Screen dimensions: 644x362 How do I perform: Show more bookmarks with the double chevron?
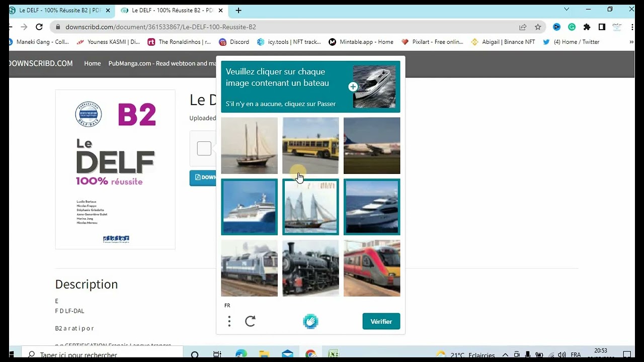(x=631, y=42)
